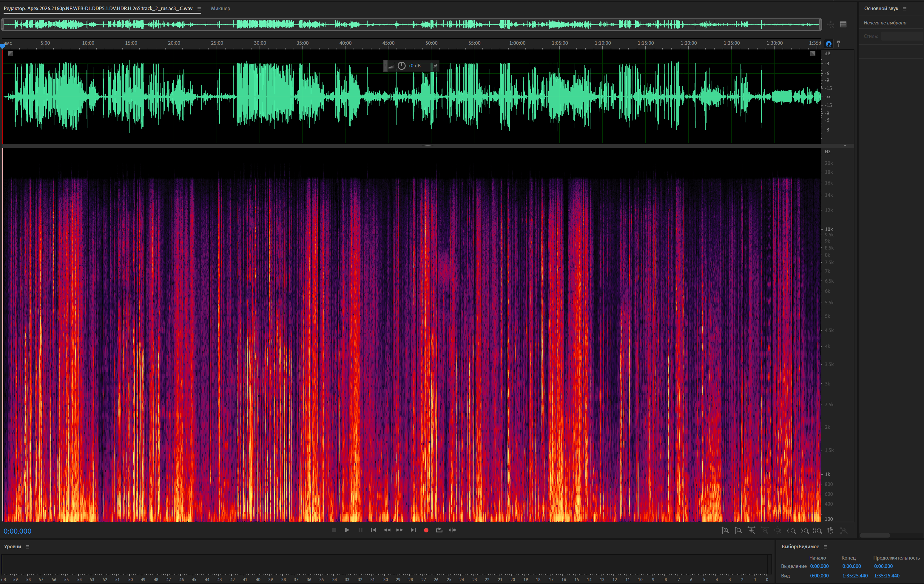Adjust the HUD volume knob
The width and height of the screenshot is (924, 584).
(x=401, y=66)
